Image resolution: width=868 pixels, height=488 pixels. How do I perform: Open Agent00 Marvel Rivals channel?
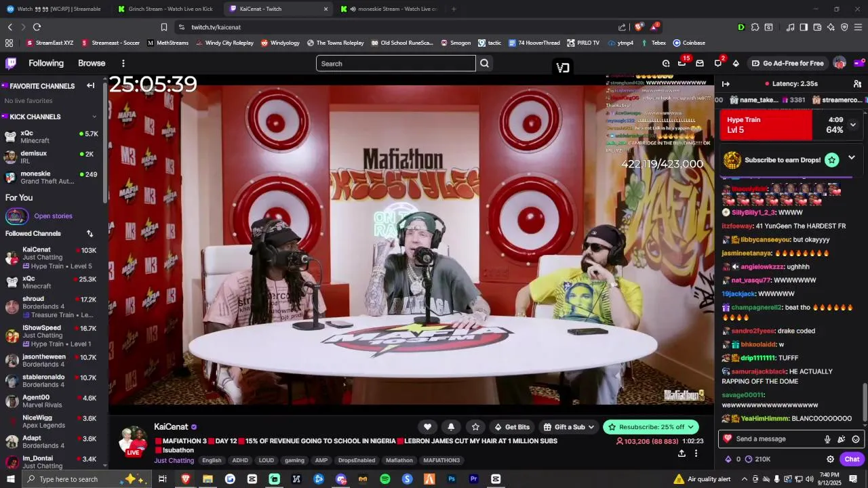(53, 401)
